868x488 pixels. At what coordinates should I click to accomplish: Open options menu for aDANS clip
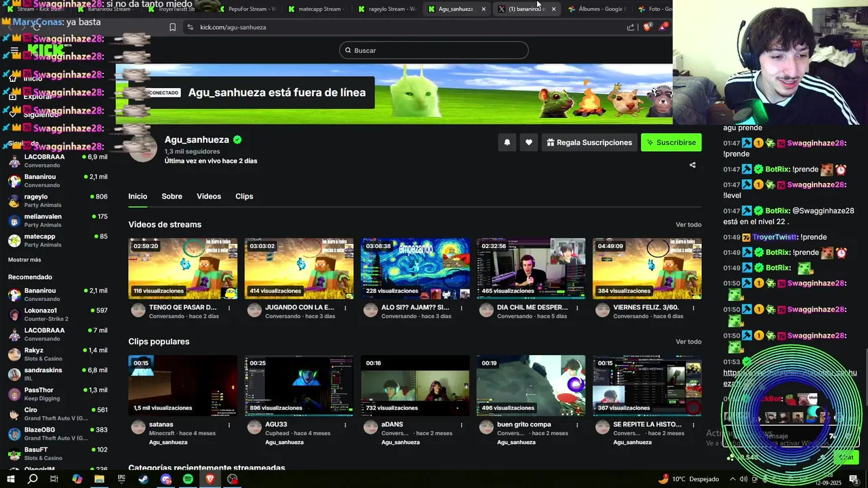[x=461, y=425]
